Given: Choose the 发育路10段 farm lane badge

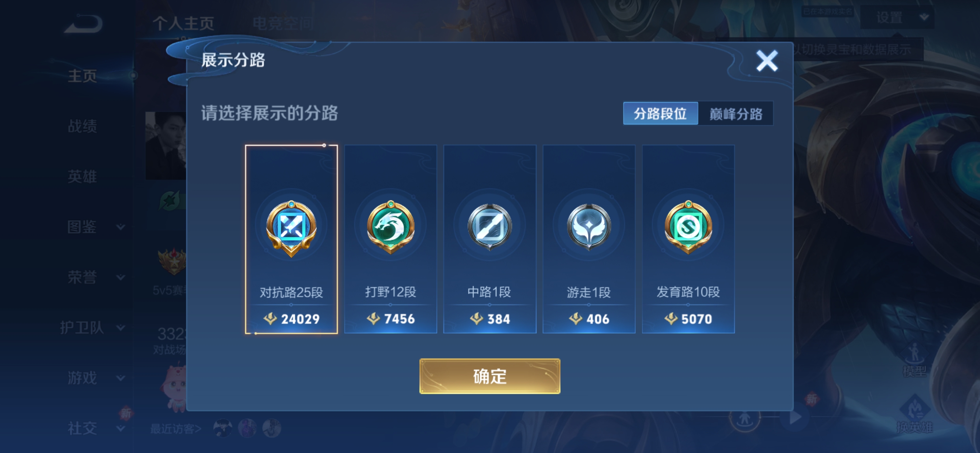Looking at the screenshot, I should (x=688, y=227).
